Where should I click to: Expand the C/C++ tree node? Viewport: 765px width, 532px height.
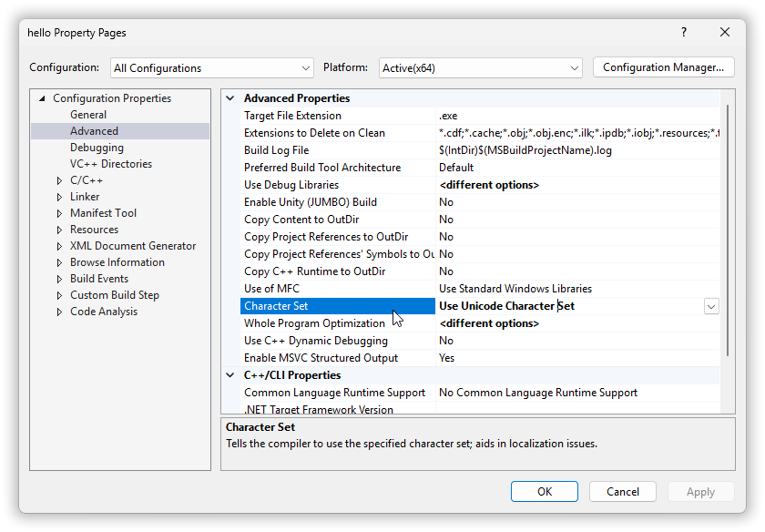(59, 180)
